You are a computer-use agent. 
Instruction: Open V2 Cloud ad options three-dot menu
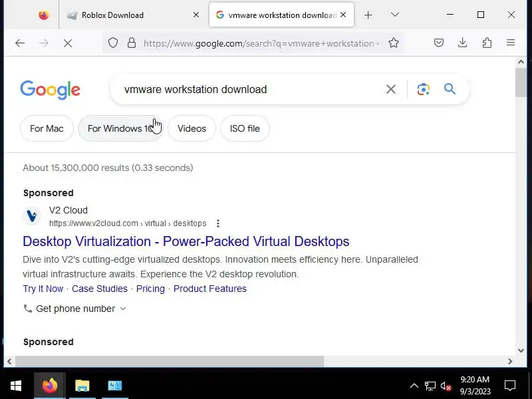pos(218,223)
